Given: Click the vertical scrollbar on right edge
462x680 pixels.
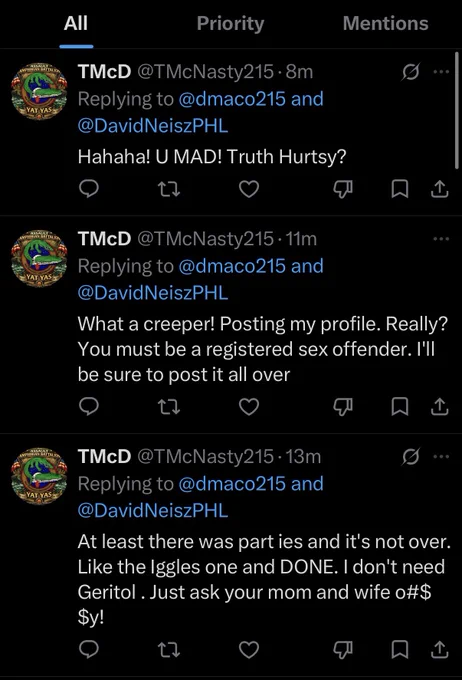Looking at the screenshot, I should [x=456, y=111].
